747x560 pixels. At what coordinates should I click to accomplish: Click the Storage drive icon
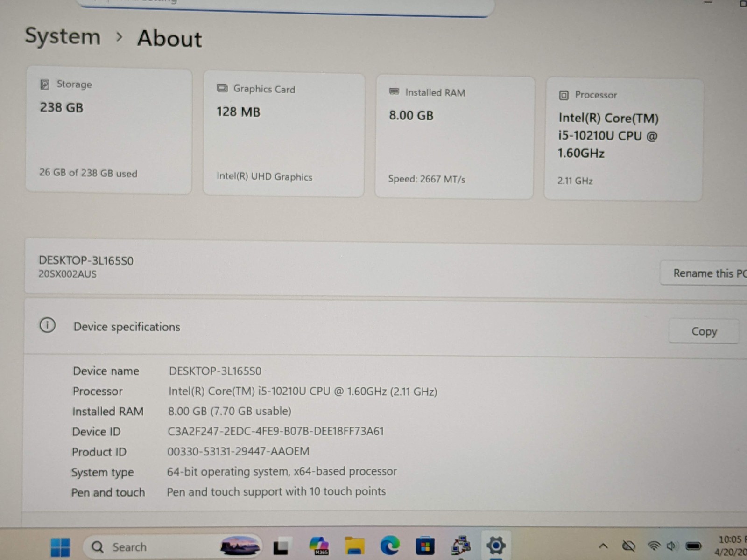click(x=45, y=84)
